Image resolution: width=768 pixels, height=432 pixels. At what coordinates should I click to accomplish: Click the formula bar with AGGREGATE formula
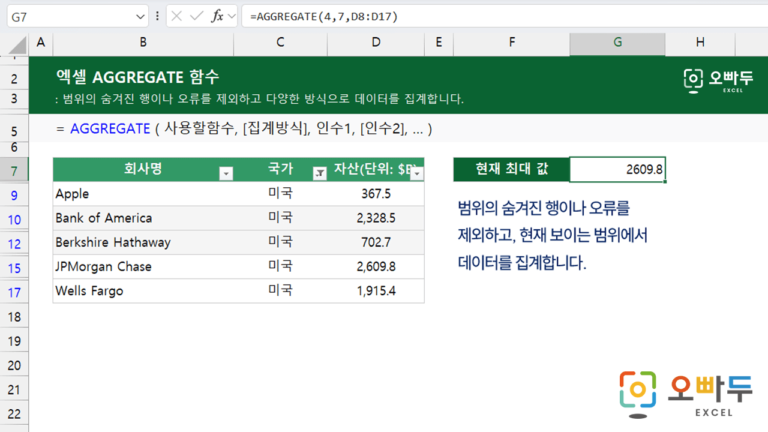pyautogui.click(x=504, y=17)
